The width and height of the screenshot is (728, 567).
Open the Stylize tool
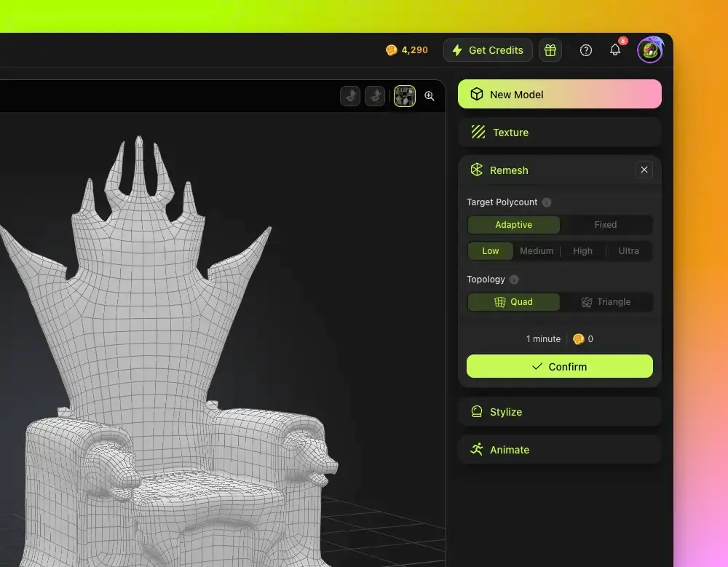tap(559, 411)
